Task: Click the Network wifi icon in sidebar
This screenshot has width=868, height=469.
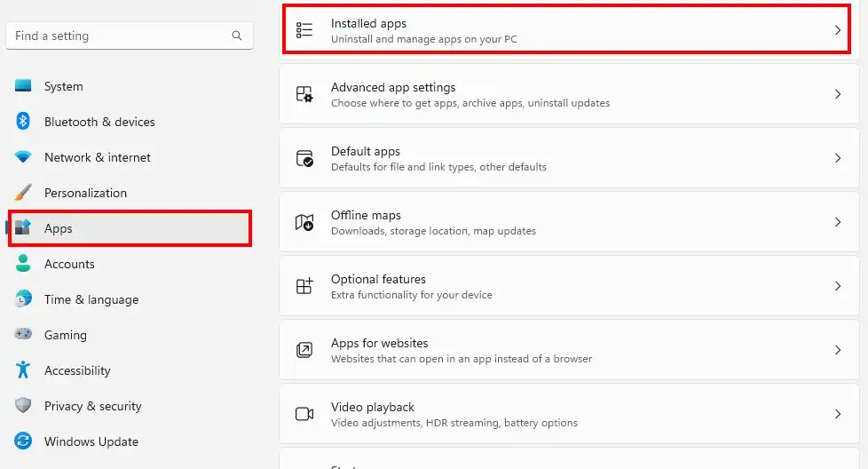Action: pyautogui.click(x=23, y=157)
